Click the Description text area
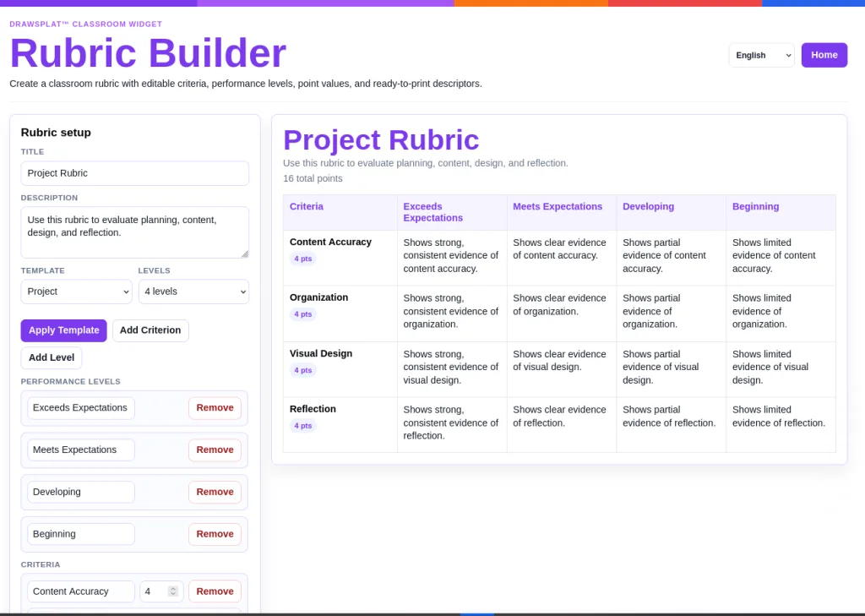 pos(134,232)
